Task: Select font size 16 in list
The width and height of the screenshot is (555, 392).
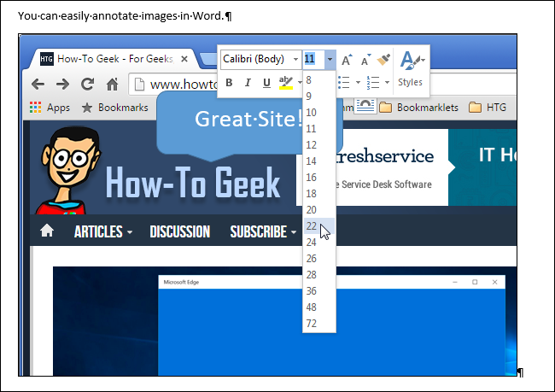Action: pos(319,178)
